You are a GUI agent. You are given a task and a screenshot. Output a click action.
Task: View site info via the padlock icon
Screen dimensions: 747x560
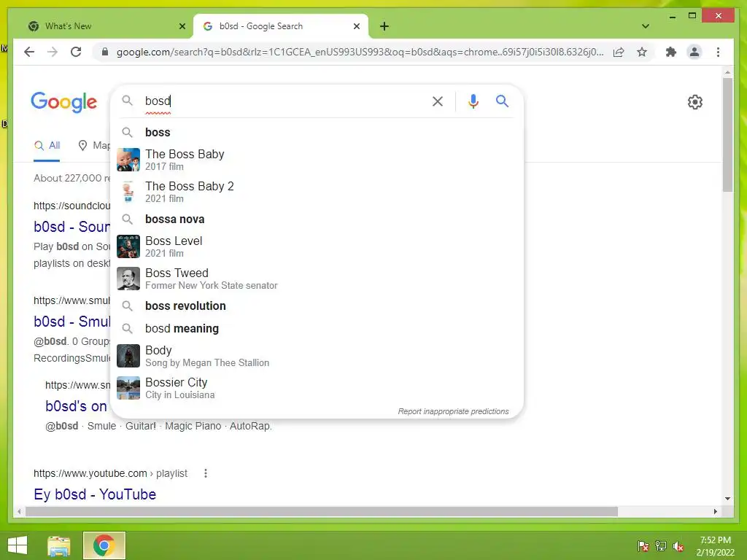[x=105, y=52]
